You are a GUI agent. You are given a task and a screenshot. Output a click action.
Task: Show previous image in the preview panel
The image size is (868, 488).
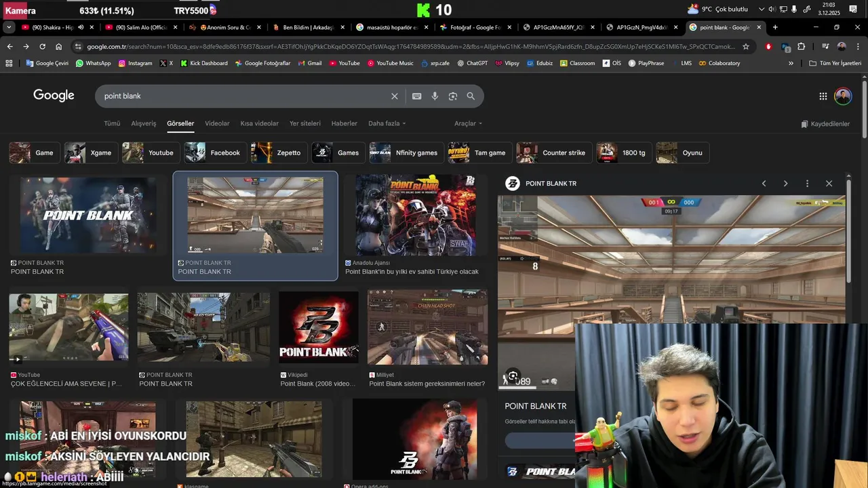(x=764, y=184)
